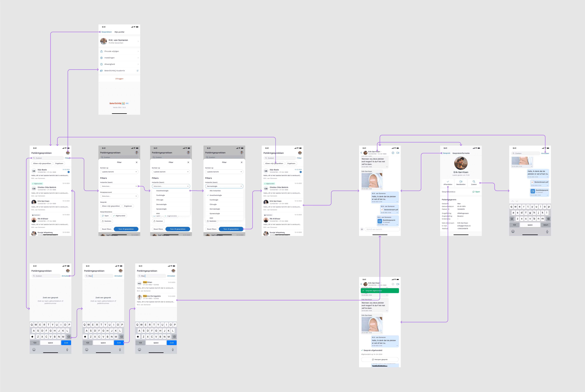Click Zoeken magnifier below Erik Gerritsen's photo
The image size is (585, 392).
pos(474,182)
